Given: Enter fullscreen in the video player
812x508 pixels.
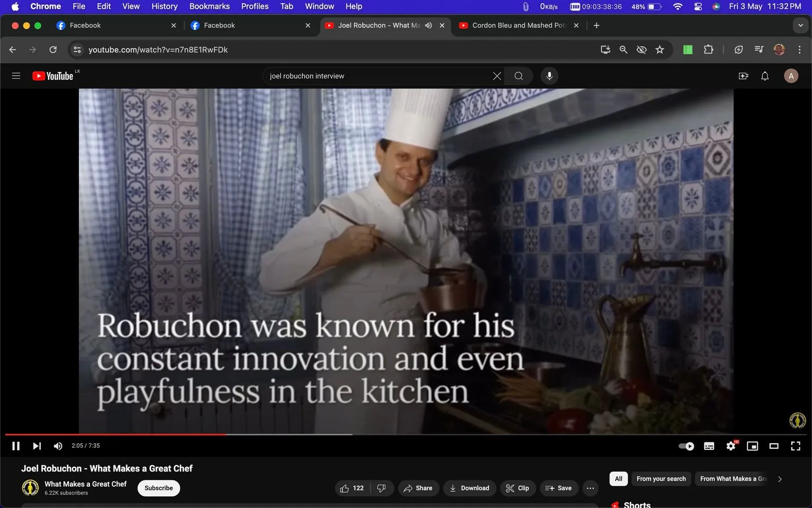Looking at the screenshot, I should (795, 446).
